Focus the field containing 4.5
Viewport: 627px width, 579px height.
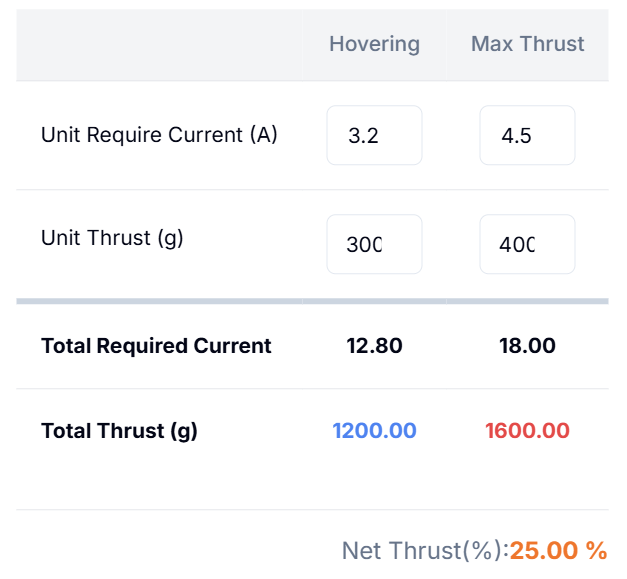527,135
